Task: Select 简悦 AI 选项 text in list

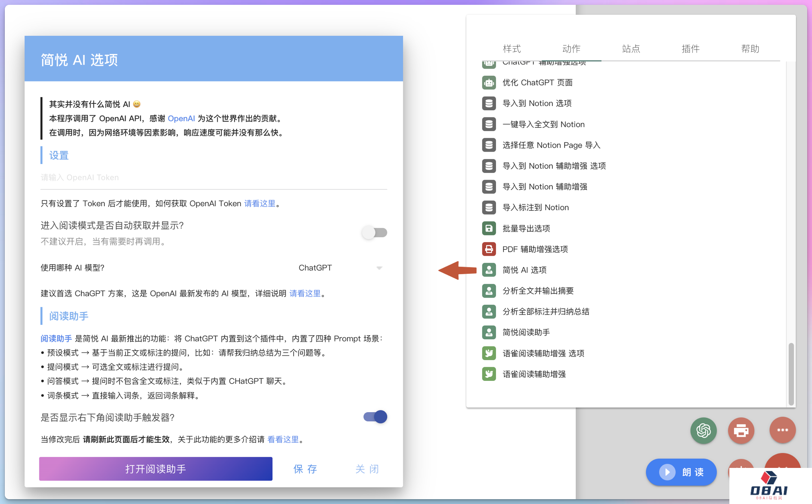Action: pos(524,270)
